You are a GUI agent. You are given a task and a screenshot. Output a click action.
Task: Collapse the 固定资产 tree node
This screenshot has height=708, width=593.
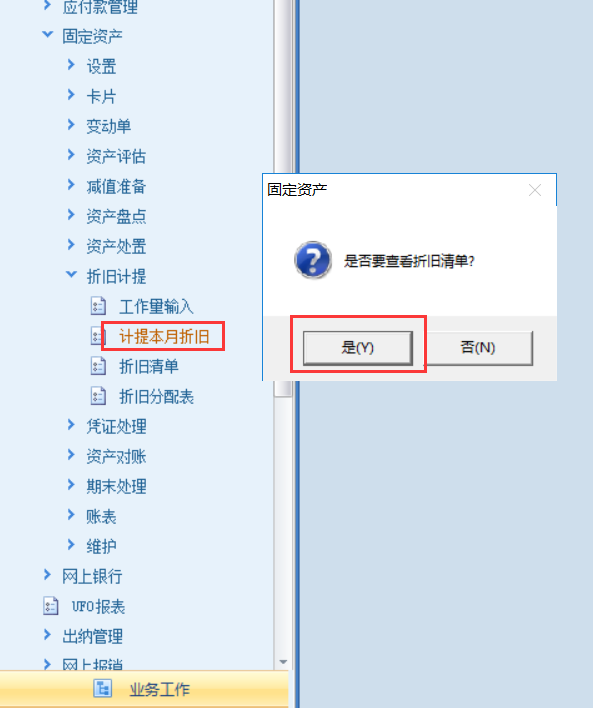[x=47, y=35]
